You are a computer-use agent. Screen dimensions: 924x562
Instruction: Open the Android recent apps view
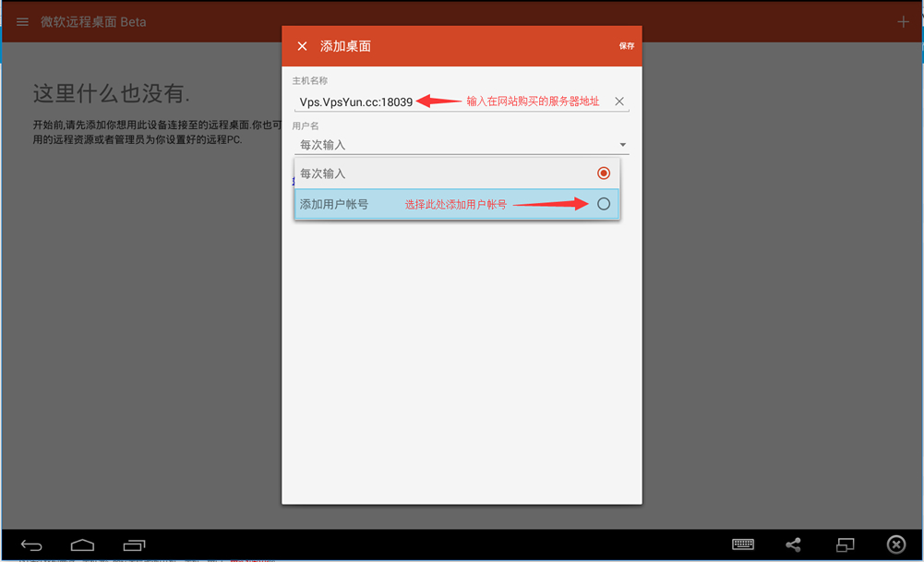134,544
